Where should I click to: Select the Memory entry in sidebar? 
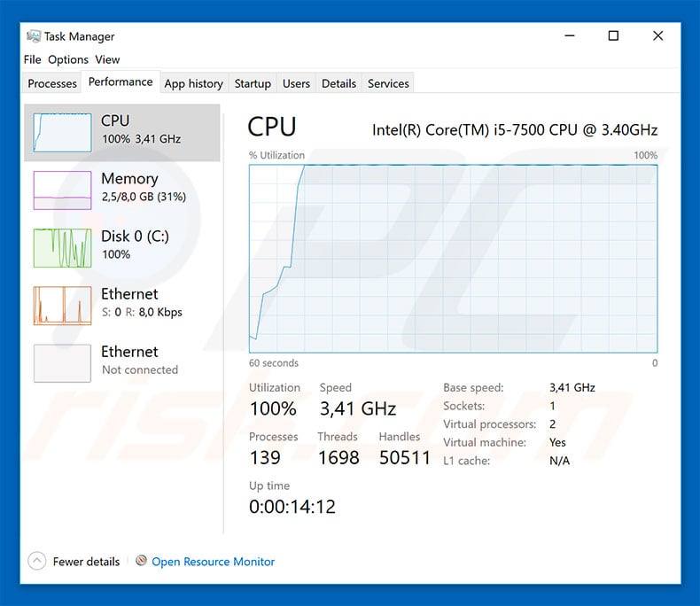point(122,190)
